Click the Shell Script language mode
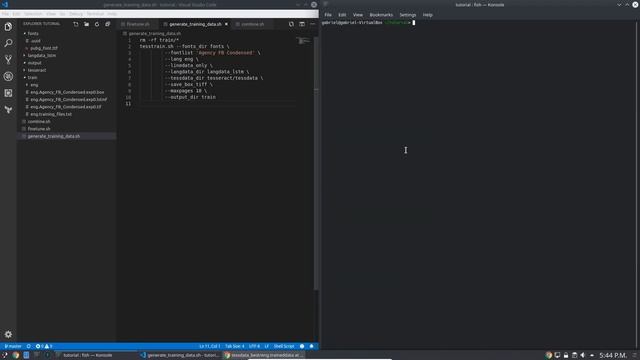Screen dimensions: 640x360 [x=284, y=346]
